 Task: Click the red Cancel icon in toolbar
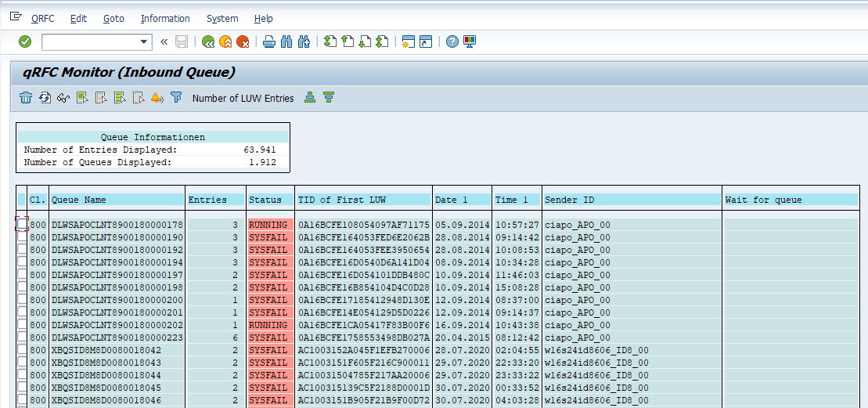[x=243, y=42]
